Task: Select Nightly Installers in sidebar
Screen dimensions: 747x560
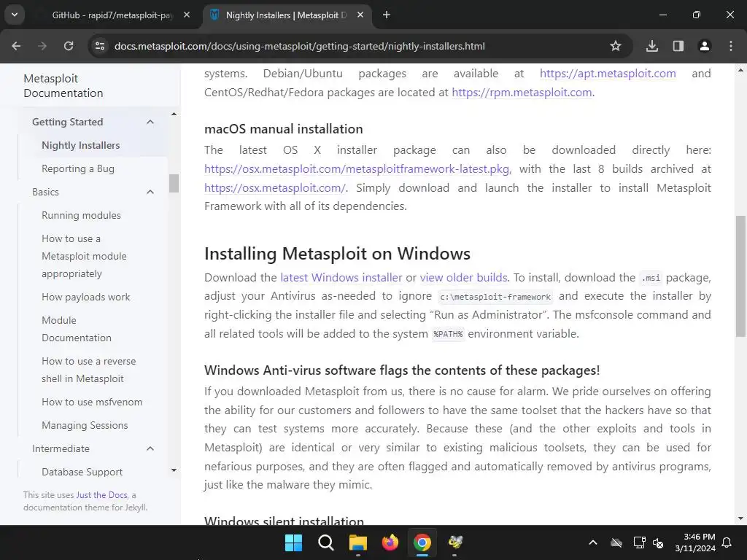Action: pos(80,145)
